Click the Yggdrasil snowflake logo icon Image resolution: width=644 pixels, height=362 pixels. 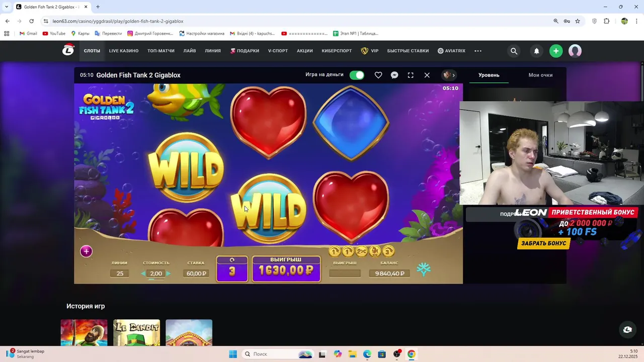coord(424,269)
